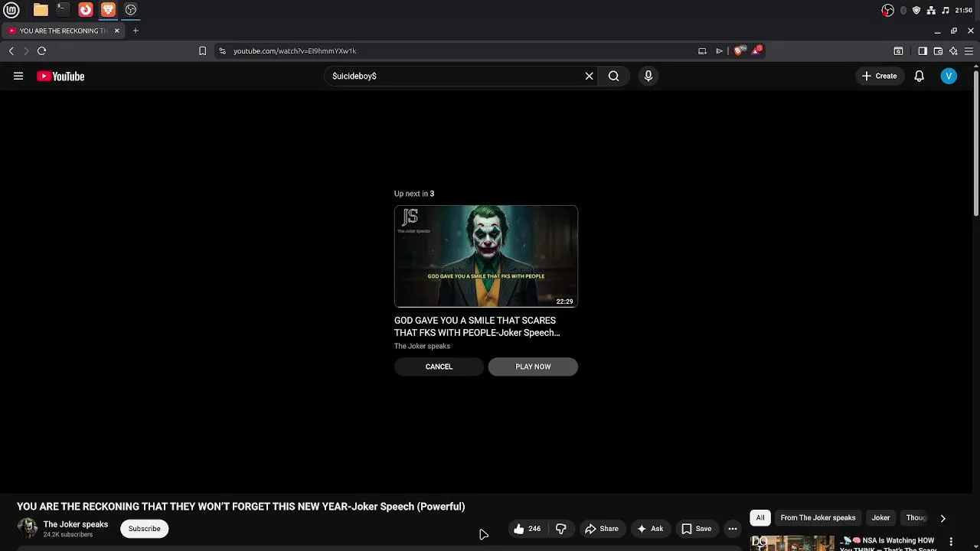The image size is (980, 551).
Task: Open Brave Rewards icon
Action: point(756,51)
